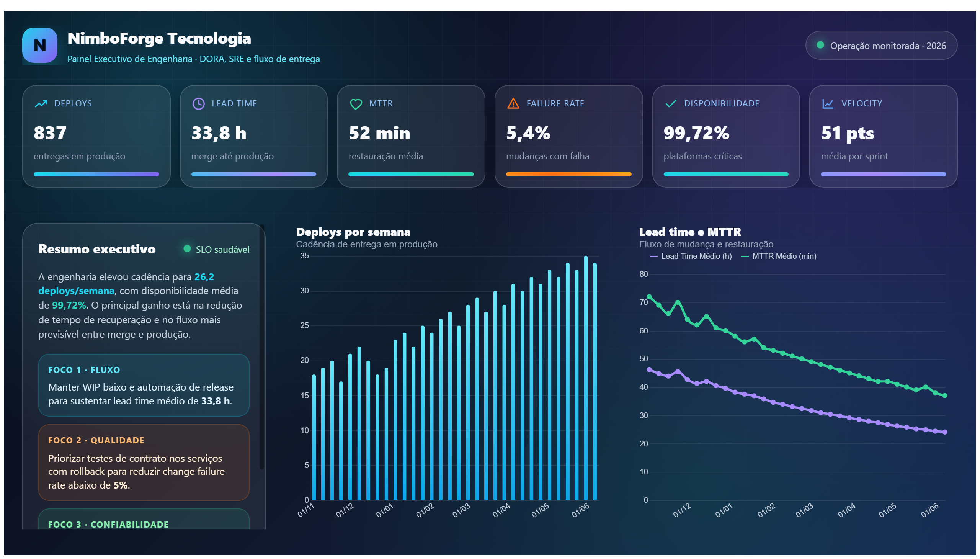Viewport: 980px width, 559px height.
Task: Click the first green MTTR data point
Action: pos(650,297)
